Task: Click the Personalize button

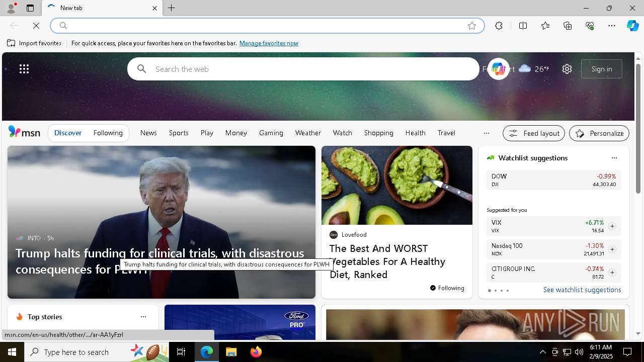Action: (x=599, y=133)
